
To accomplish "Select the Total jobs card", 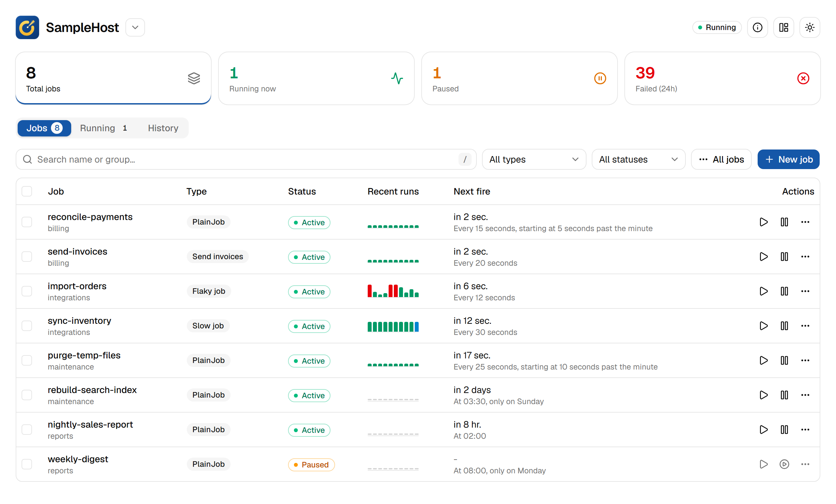I will pyautogui.click(x=113, y=78).
